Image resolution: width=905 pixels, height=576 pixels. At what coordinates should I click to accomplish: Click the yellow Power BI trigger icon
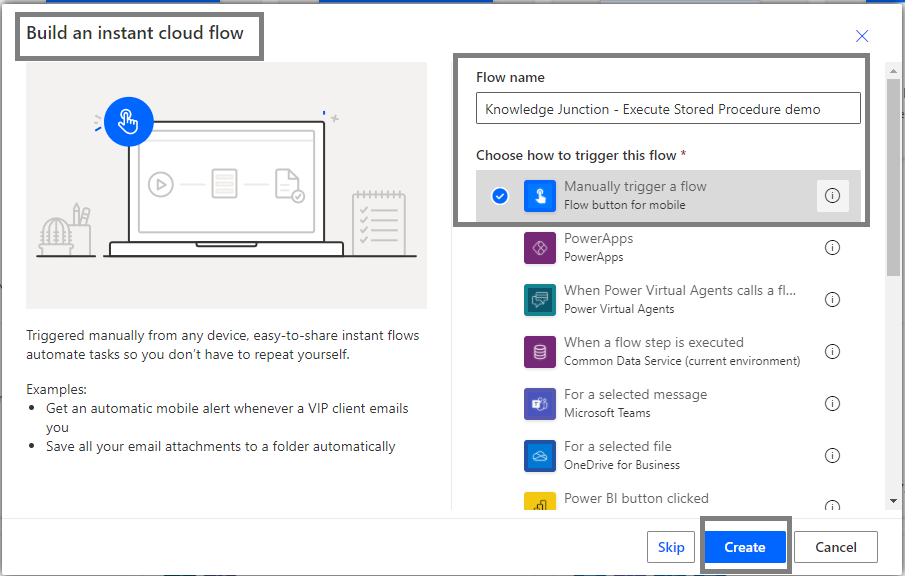(540, 501)
